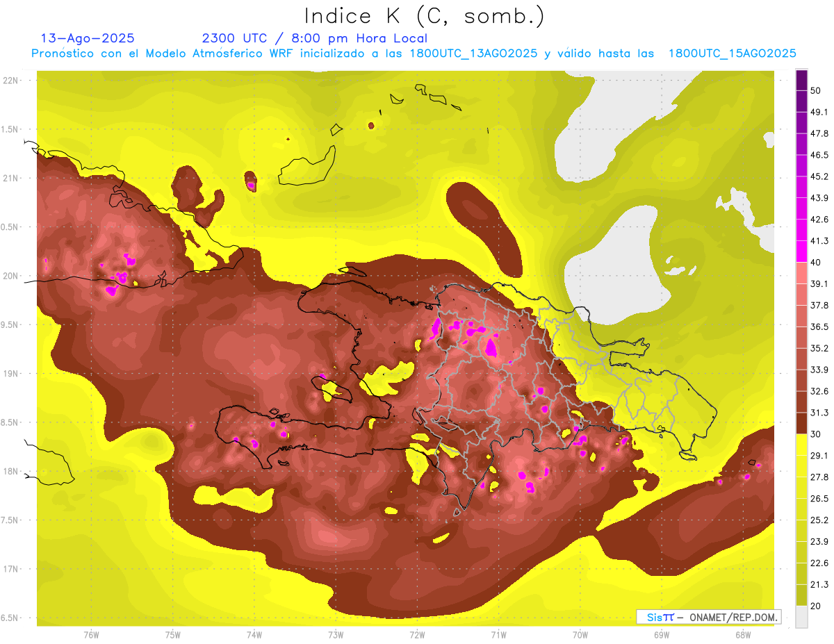The width and height of the screenshot is (834, 644).
Task: Click the "70W" longitude label
Action: pos(580,634)
